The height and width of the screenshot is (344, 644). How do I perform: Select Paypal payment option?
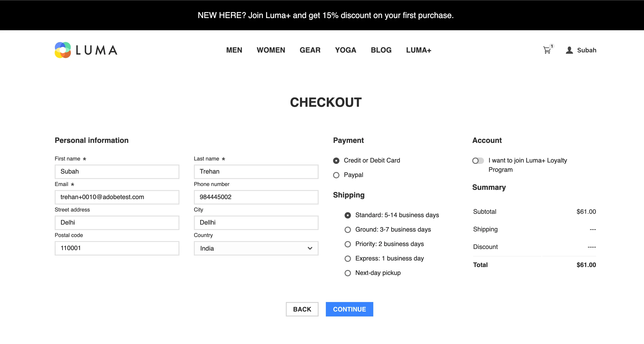pos(336,175)
